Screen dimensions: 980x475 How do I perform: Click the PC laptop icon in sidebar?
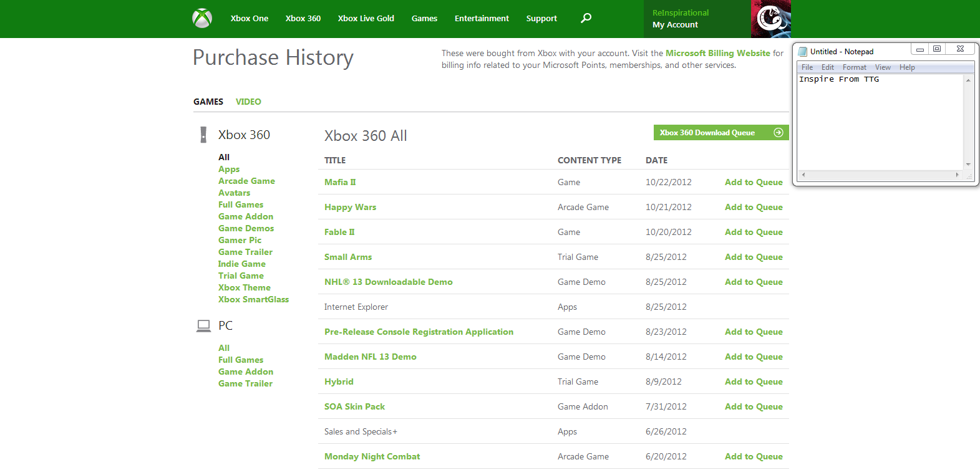point(203,325)
